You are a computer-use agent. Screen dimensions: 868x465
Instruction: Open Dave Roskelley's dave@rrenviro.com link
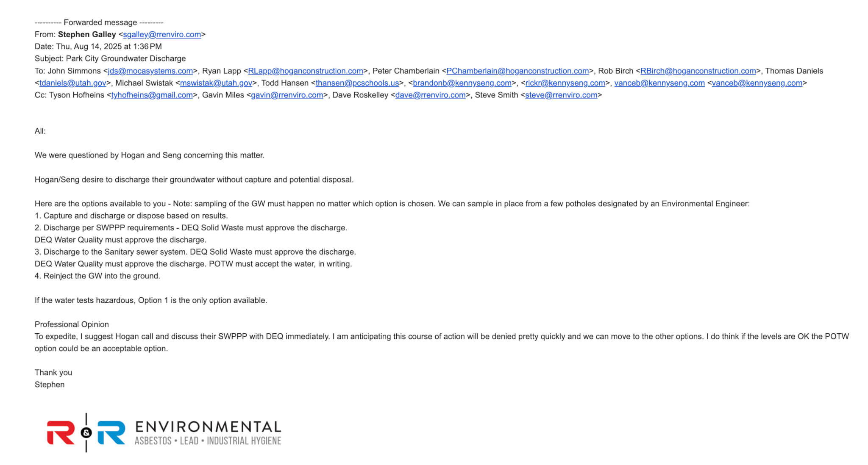[430, 95]
